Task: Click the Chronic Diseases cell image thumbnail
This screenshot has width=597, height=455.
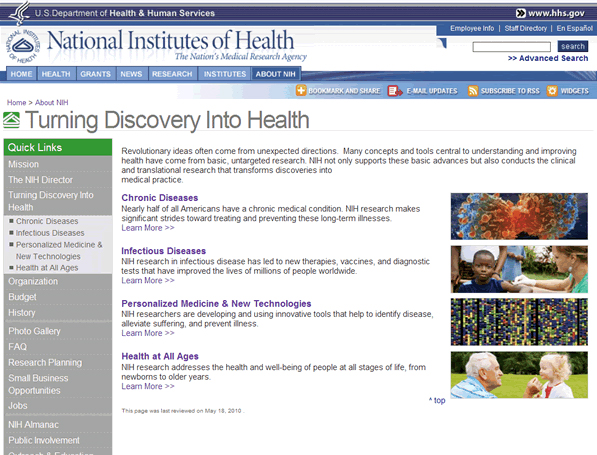Action: pos(519,216)
